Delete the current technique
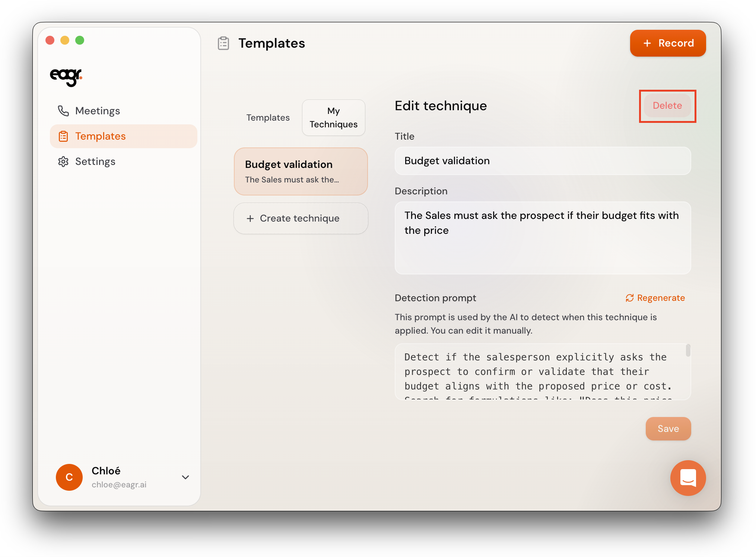The image size is (756, 557). click(x=667, y=106)
